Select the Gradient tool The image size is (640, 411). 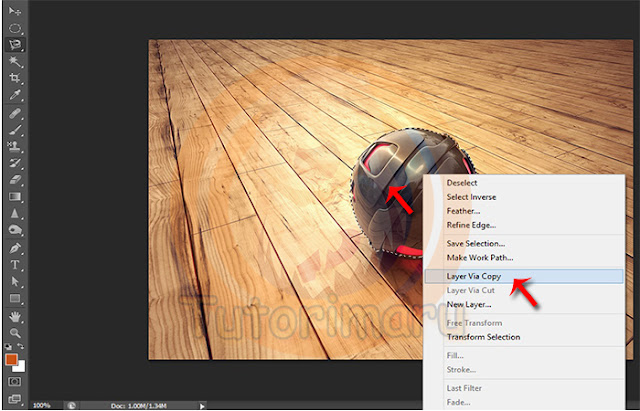coord(15,197)
